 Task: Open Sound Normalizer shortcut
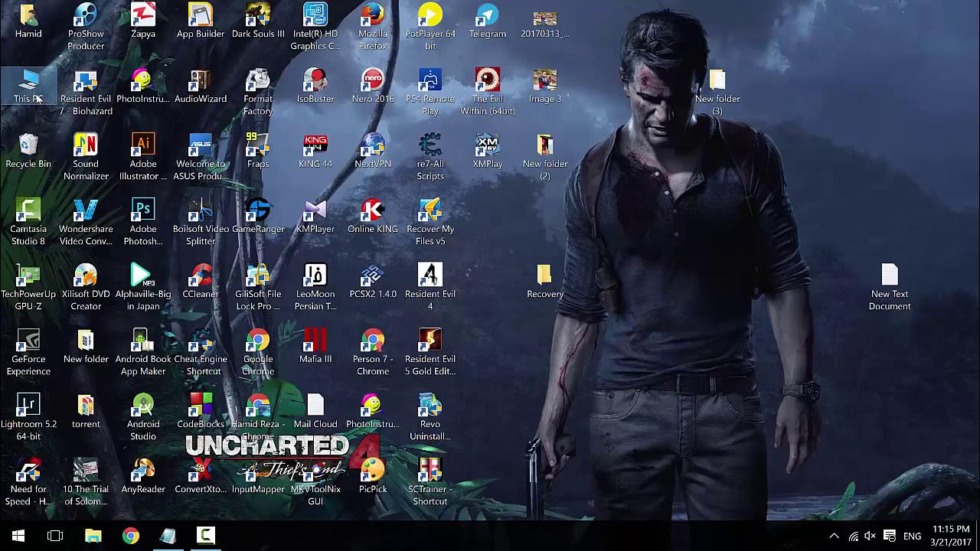(86, 156)
